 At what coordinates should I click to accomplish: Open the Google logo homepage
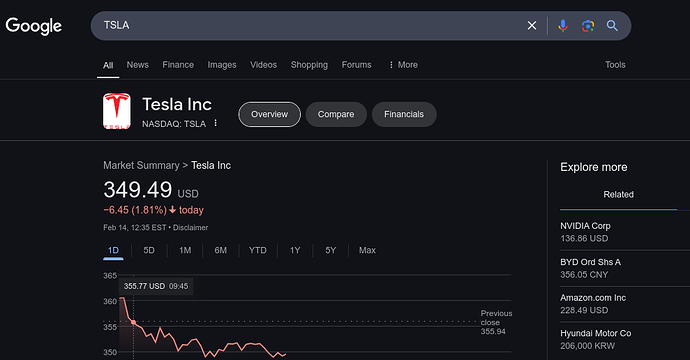pyautogui.click(x=33, y=26)
